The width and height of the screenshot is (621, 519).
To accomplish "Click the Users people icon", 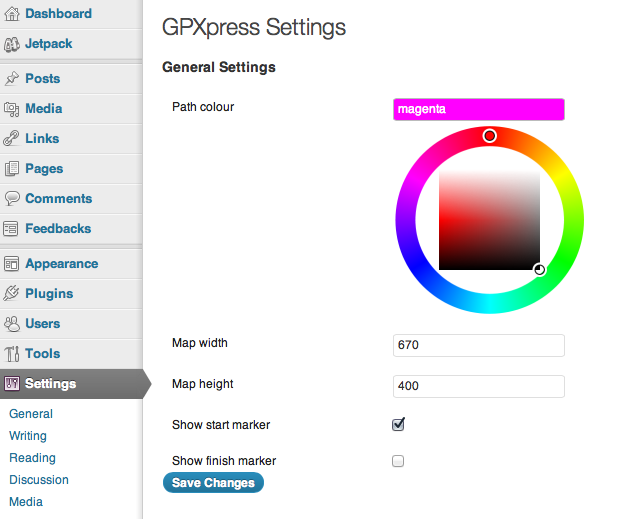I will [x=12, y=324].
